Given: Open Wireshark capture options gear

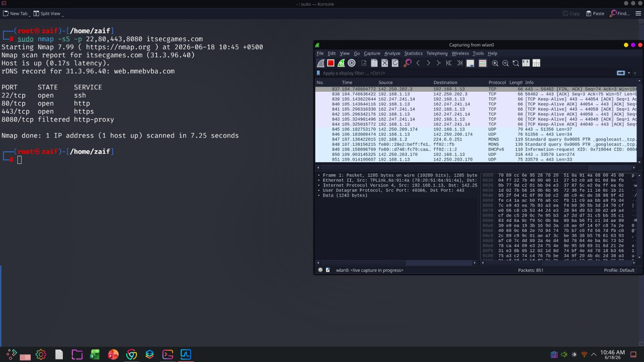Looking at the screenshot, I should [x=352, y=63].
